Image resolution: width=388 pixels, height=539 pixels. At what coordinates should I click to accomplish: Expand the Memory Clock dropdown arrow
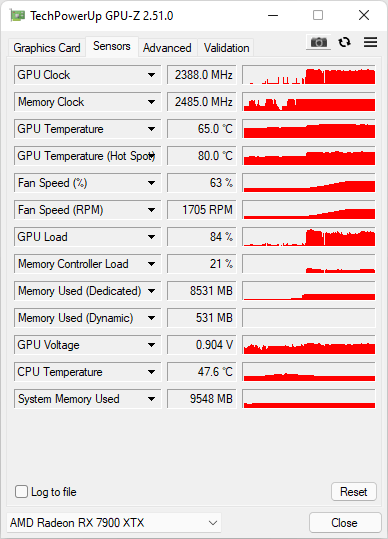(151, 102)
